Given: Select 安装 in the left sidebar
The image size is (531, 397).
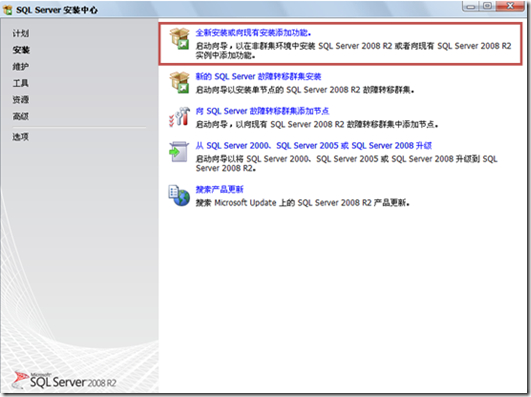Looking at the screenshot, I should (x=21, y=50).
